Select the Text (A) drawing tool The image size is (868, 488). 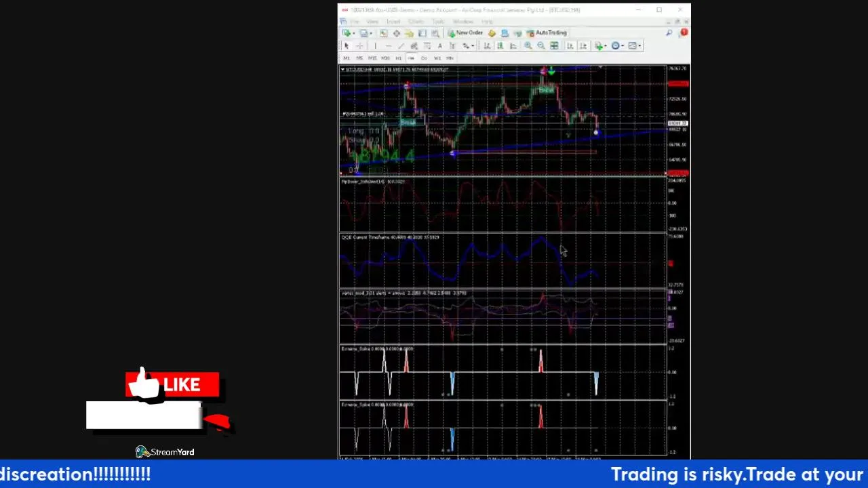pyautogui.click(x=439, y=45)
